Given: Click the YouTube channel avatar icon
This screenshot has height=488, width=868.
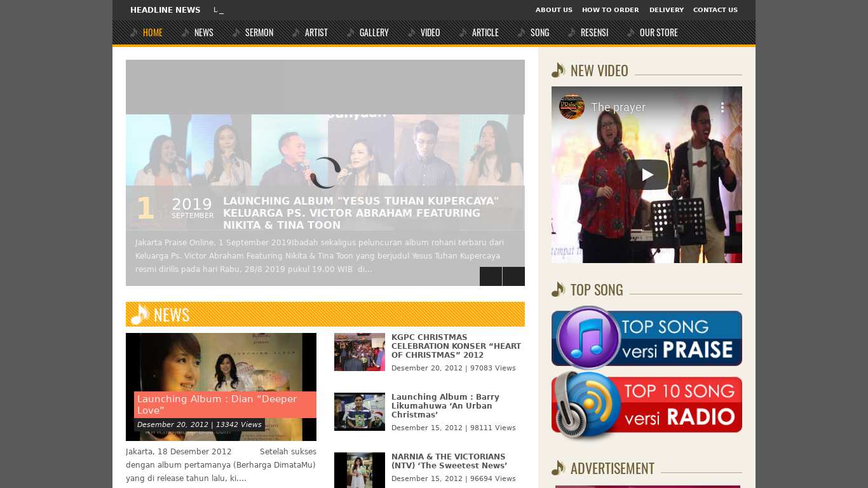Looking at the screenshot, I should (x=571, y=107).
